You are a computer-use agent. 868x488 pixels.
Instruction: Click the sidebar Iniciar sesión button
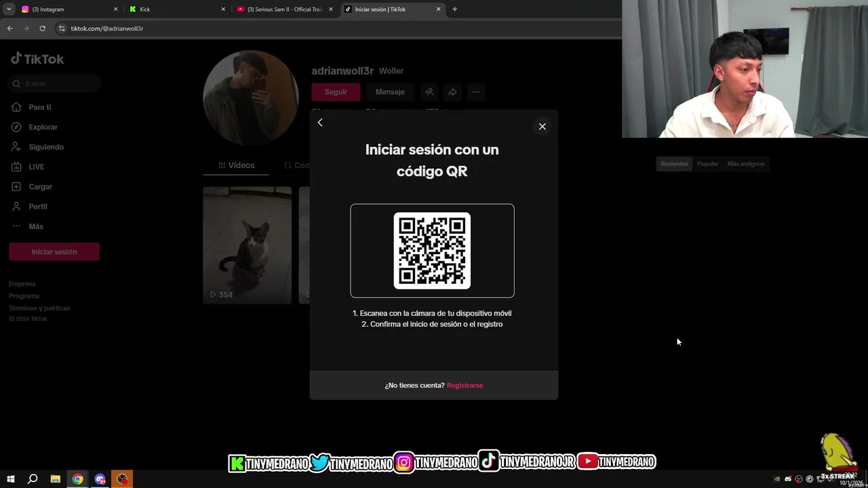coord(54,251)
